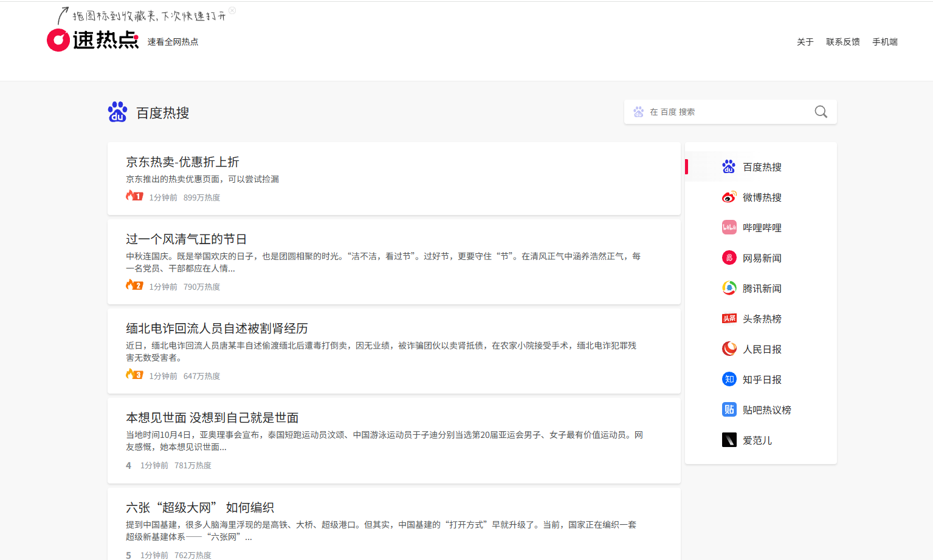
Task: Select 百度热搜 in the sidebar
Action: tap(761, 166)
